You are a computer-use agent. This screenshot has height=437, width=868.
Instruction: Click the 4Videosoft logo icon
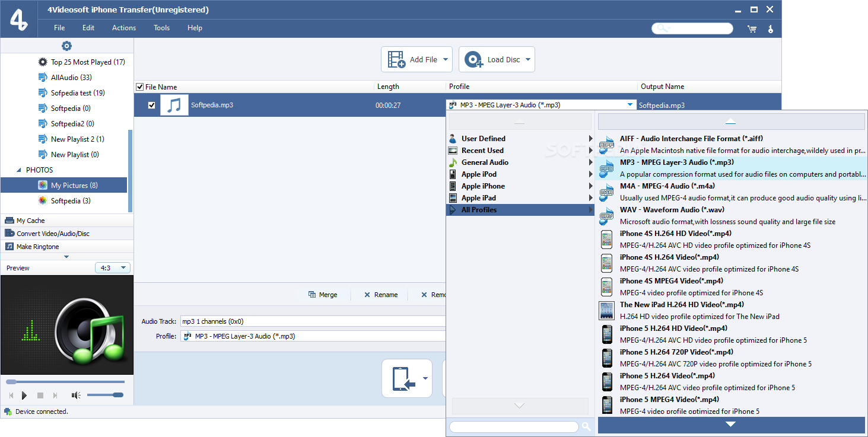[x=20, y=19]
